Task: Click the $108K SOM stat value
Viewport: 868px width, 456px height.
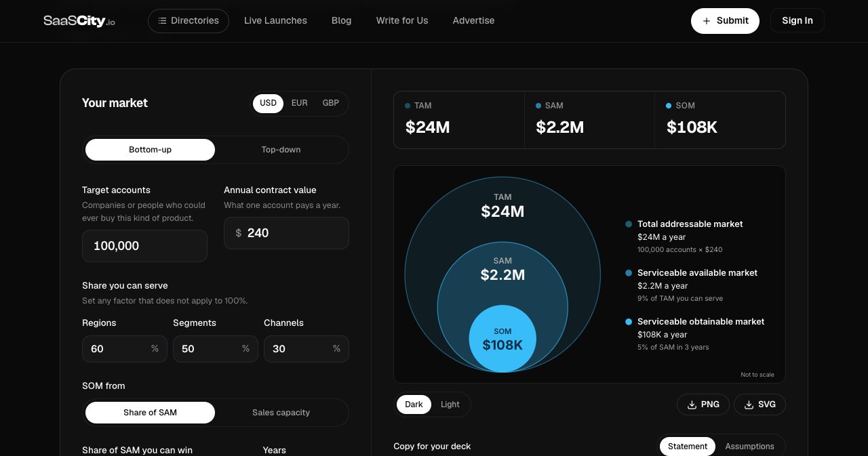Action: (x=692, y=127)
